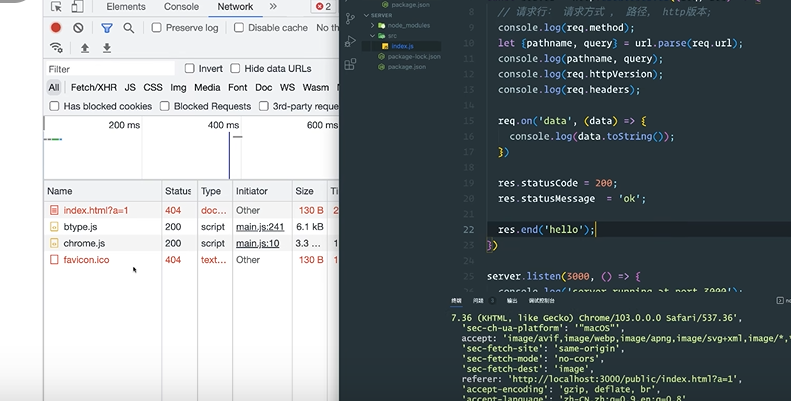Viewport: 791px width, 401px height.
Task: Expand the node_modules folder chevron
Action: (373, 25)
